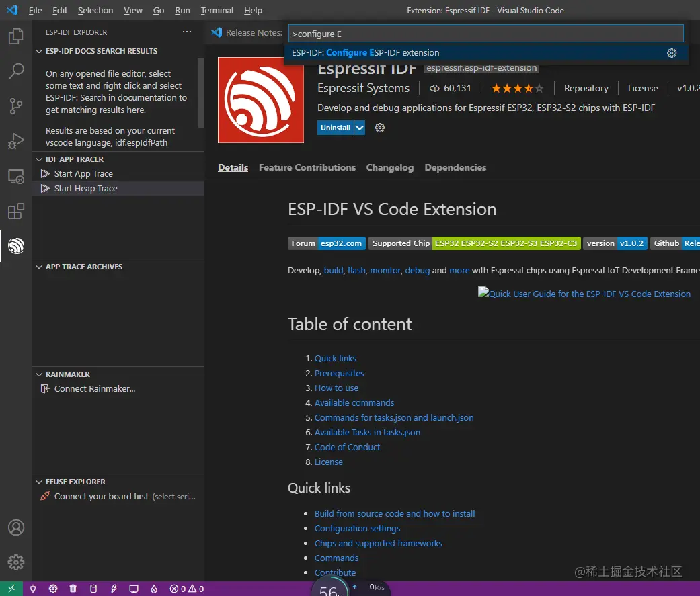This screenshot has height=596, width=700.
Task: Click the Uninstall button
Action: point(336,128)
